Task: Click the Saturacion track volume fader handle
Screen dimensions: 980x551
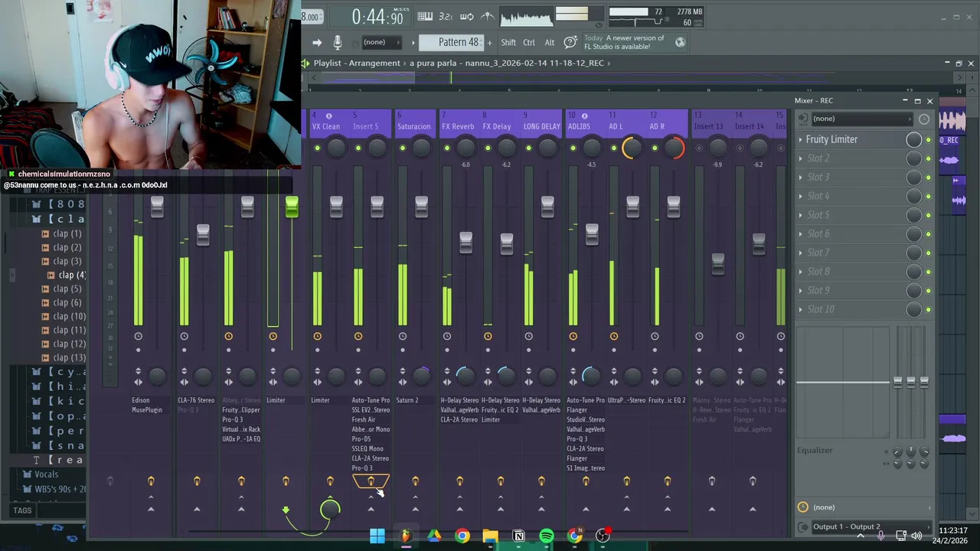Action: 421,207
